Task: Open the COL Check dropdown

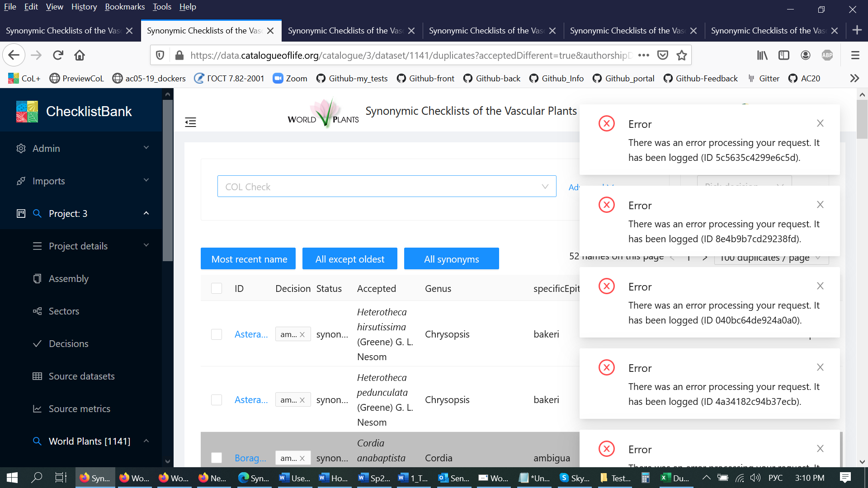Action: [x=387, y=187]
